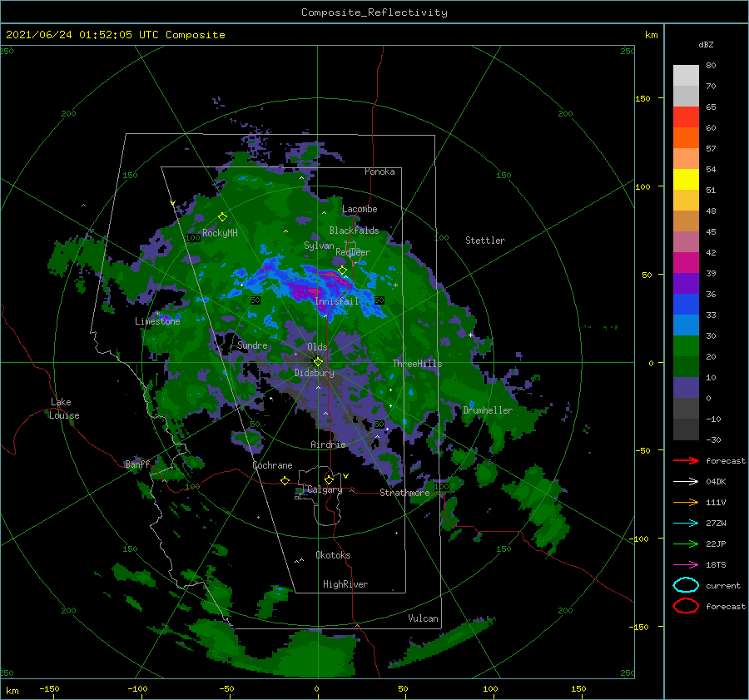Click the ThreeHills label
Viewport: 749px width, 700px height.
point(417,364)
